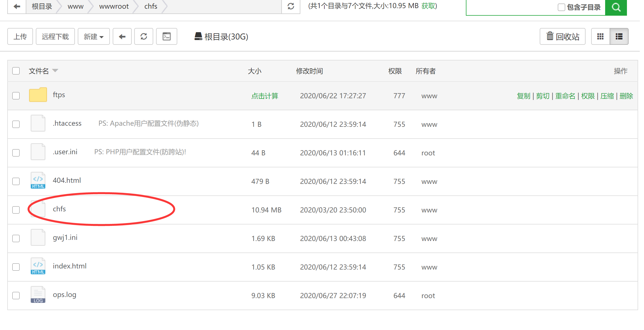Run search with green magnifier button
The width and height of the screenshot is (644, 330).
click(616, 7)
